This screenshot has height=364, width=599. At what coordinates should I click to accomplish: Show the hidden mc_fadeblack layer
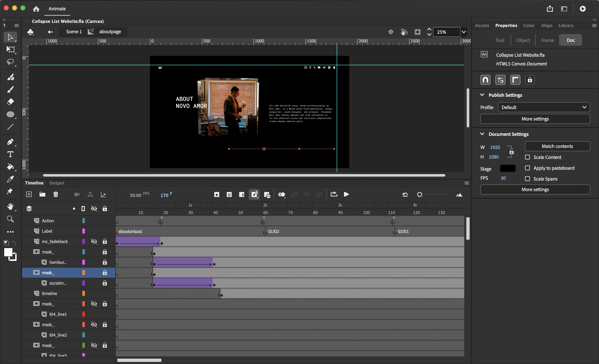tap(94, 241)
